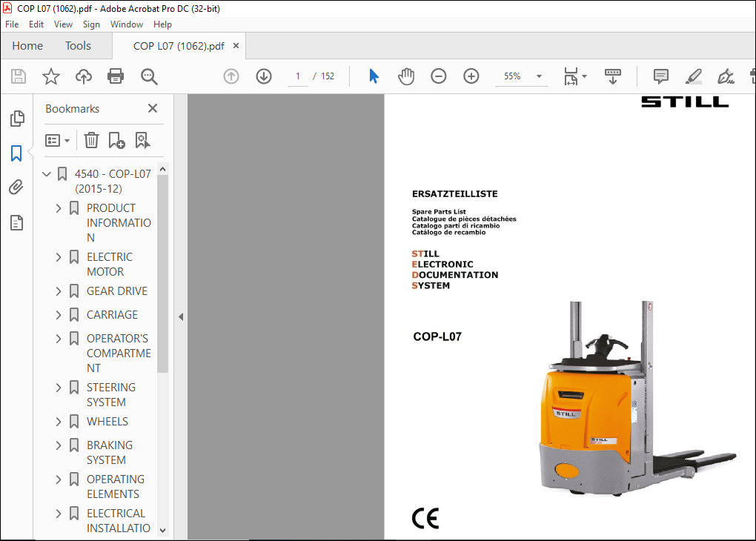This screenshot has height=541, width=756.
Task: Go to previous page arrow
Action: point(231,76)
